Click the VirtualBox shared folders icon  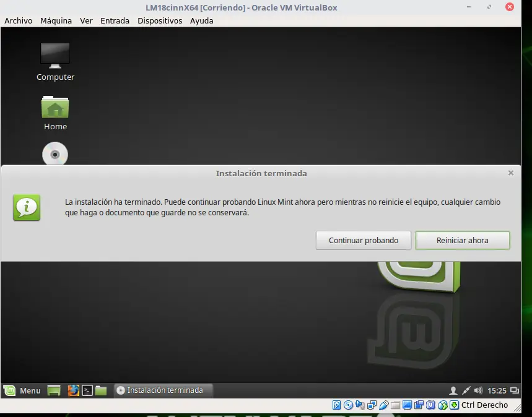(395, 405)
